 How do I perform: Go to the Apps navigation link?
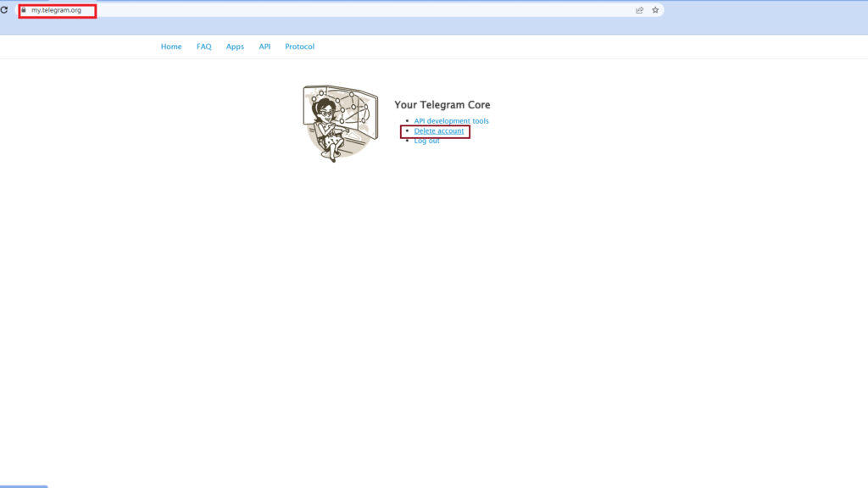[235, 47]
